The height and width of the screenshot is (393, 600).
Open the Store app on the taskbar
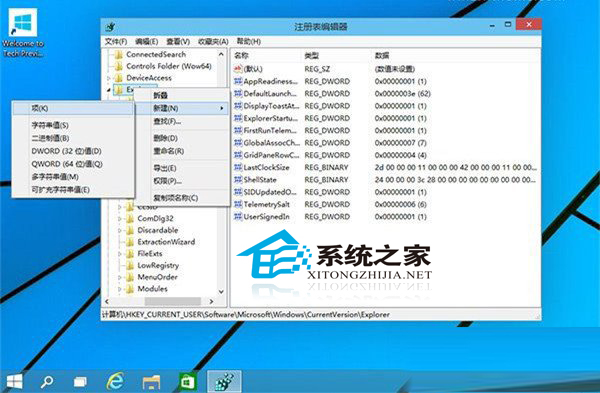188,381
